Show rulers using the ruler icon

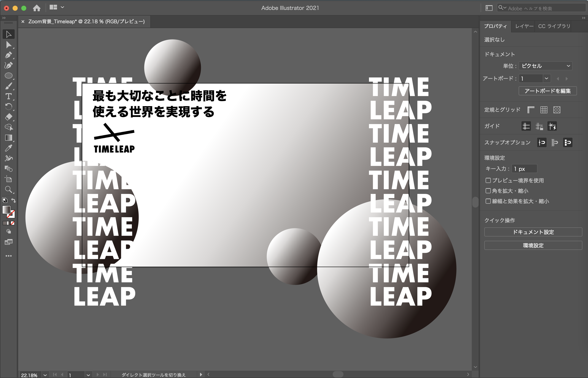click(x=531, y=110)
